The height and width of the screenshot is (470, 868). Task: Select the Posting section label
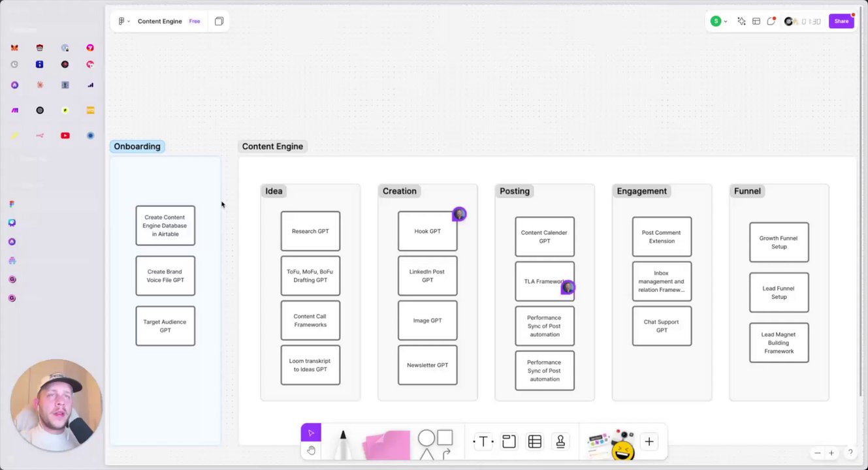(x=515, y=191)
